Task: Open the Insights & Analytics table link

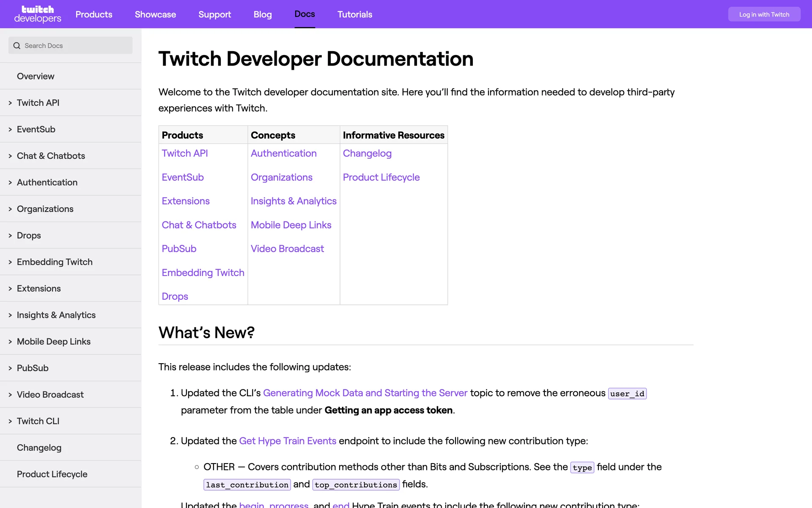Action: (x=293, y=201)
